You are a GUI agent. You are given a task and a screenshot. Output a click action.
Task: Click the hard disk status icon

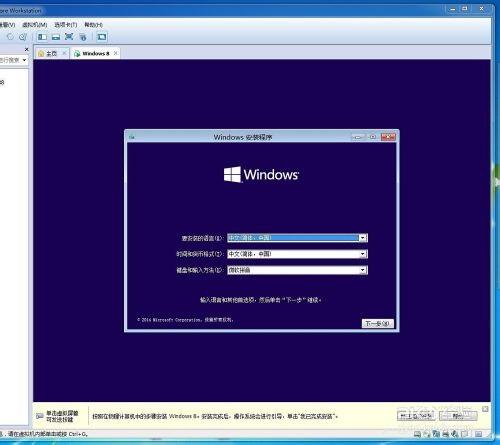417,434
